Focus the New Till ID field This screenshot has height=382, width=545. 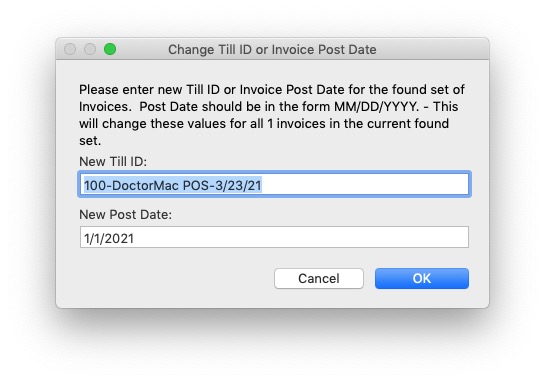coord(274,184)
